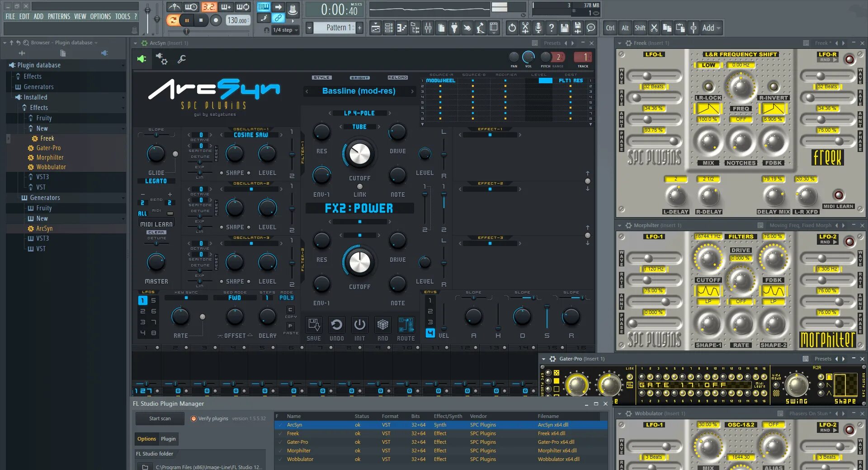Click the scissors Cut icon near Shift
The width and height of the screenshot is (868, 470).
[654, 28]
